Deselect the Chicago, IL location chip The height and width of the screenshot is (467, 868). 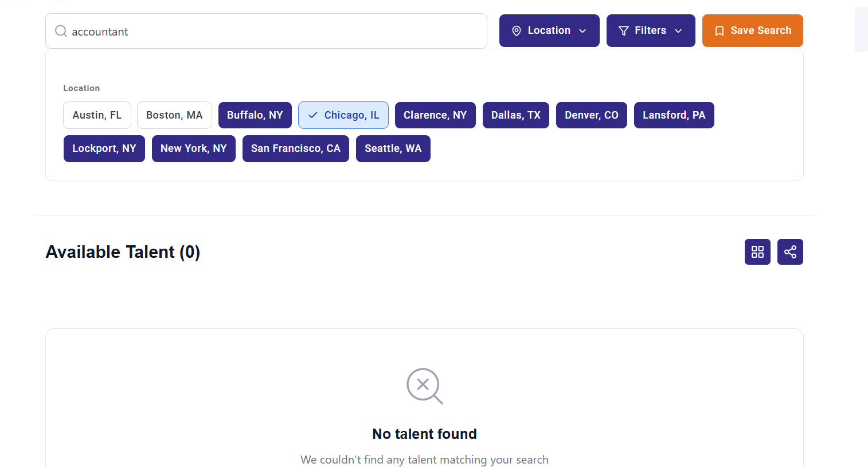click(x=343, y=115)
